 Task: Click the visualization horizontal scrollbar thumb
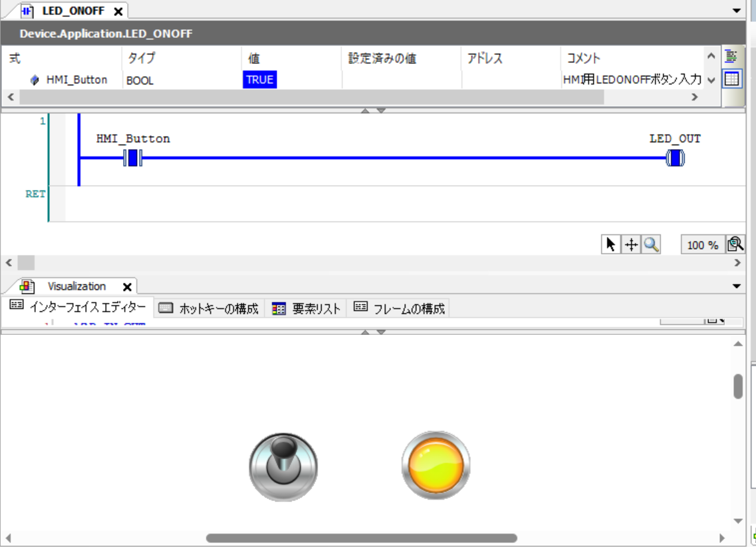click(x=361, y=538)
